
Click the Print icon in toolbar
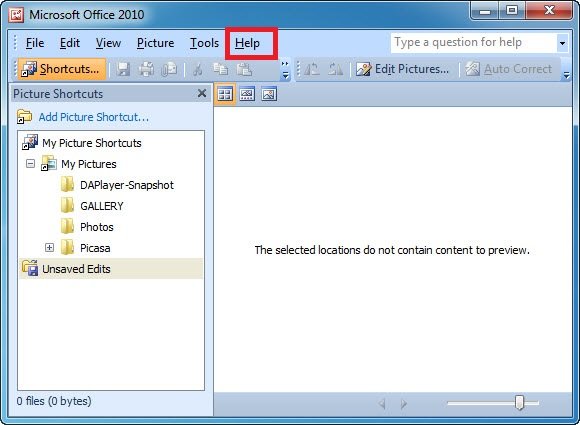pyautogui.click(x=146, y=69)
